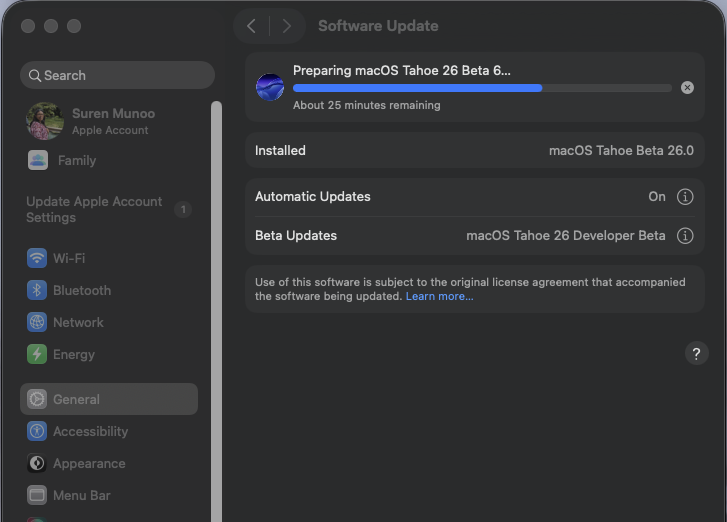Viewport: 727px width, 522px height.
Task: Click the Automatic Updates On value
Action: tap(657, 197)
